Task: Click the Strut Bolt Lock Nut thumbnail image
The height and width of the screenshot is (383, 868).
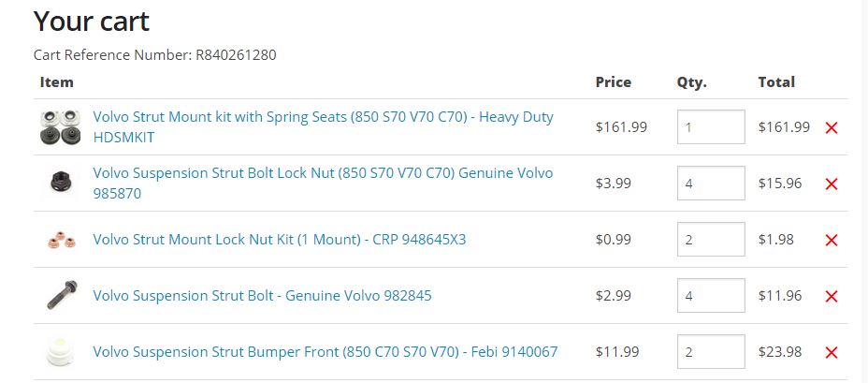Action: coord(56,184)
